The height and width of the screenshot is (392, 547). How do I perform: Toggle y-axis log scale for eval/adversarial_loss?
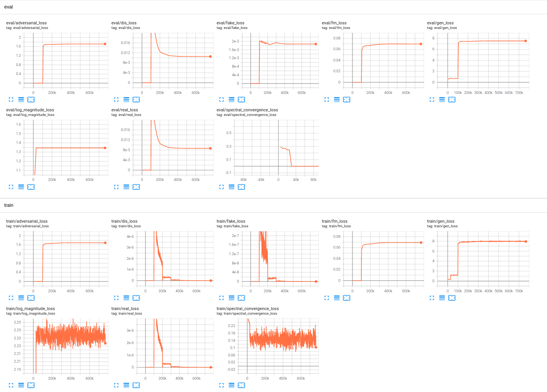click(21, 100)
